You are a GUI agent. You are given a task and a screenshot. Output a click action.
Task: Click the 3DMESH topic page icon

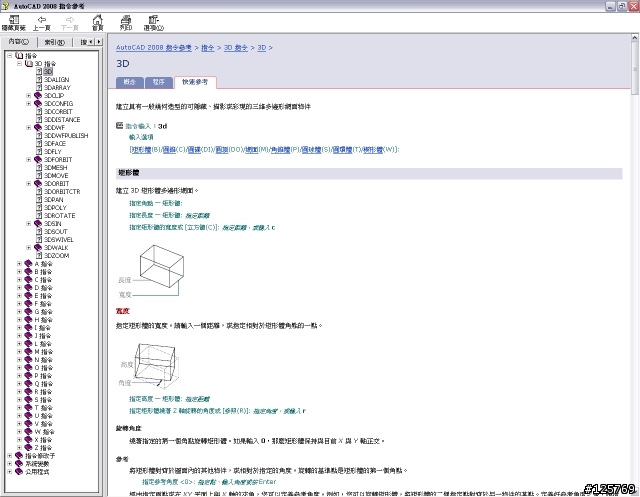(x=39, y=168)
